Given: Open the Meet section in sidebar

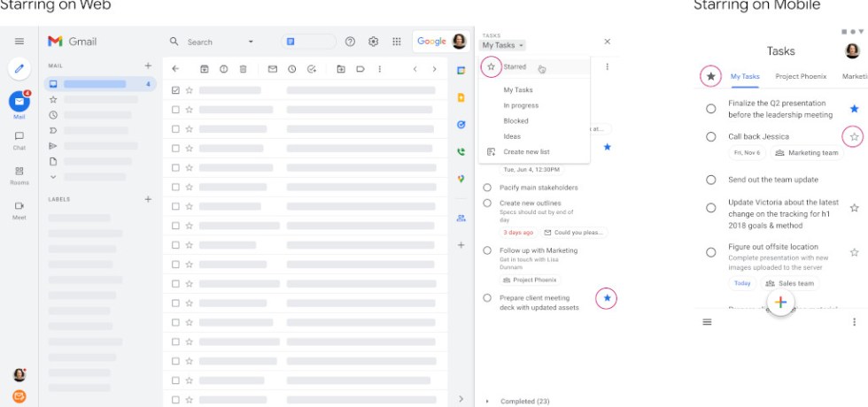Looking at the screenshot, I should 19,210.
